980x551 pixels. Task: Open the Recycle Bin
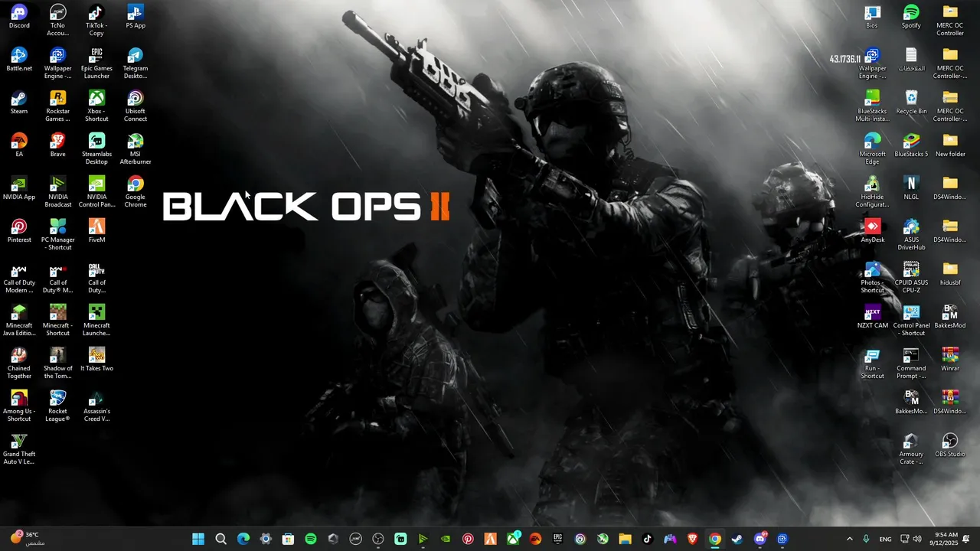(911, 103)
